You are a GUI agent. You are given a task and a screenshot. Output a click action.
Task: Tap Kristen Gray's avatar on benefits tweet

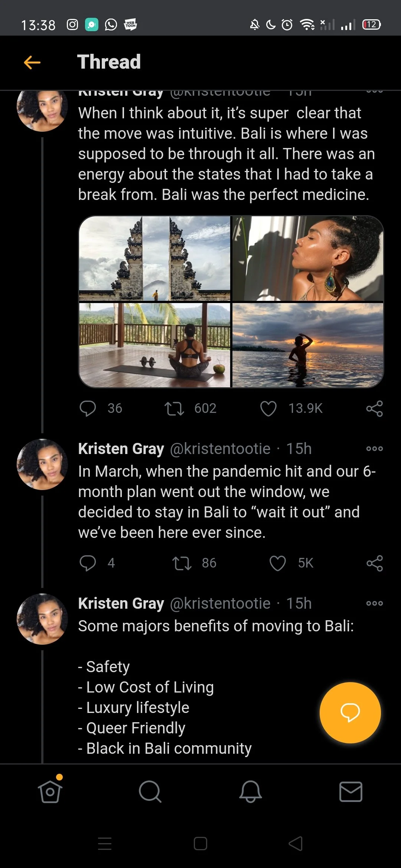coord(42,619)
